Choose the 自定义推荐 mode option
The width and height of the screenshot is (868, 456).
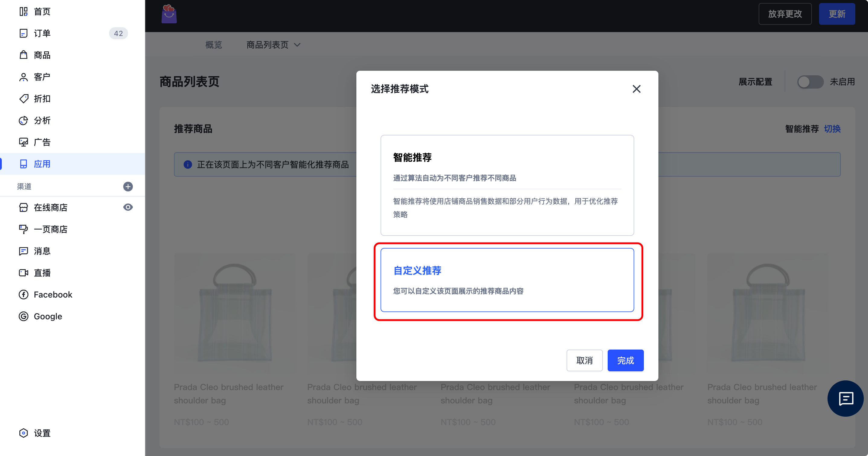[x=507, y=280]
